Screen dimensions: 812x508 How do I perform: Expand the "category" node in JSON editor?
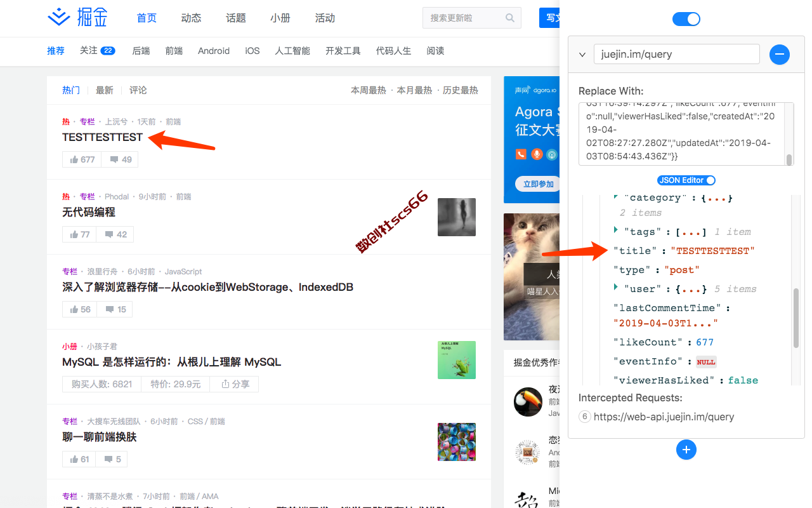(x=615, y=197)
